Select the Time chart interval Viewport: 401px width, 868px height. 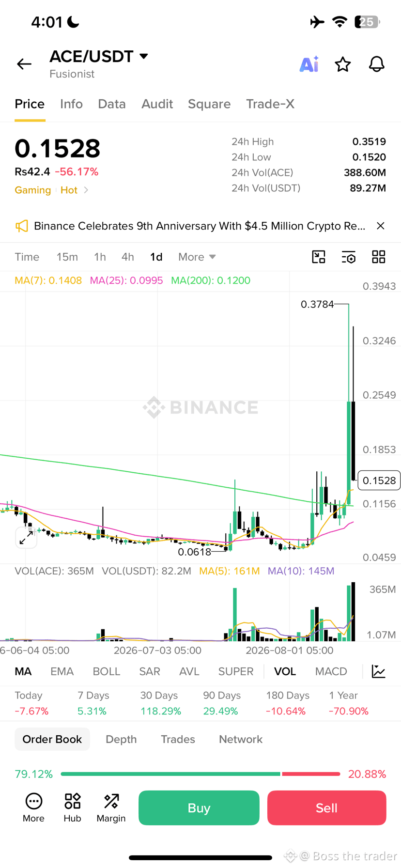pyautogui.click(x=27, y=257)
